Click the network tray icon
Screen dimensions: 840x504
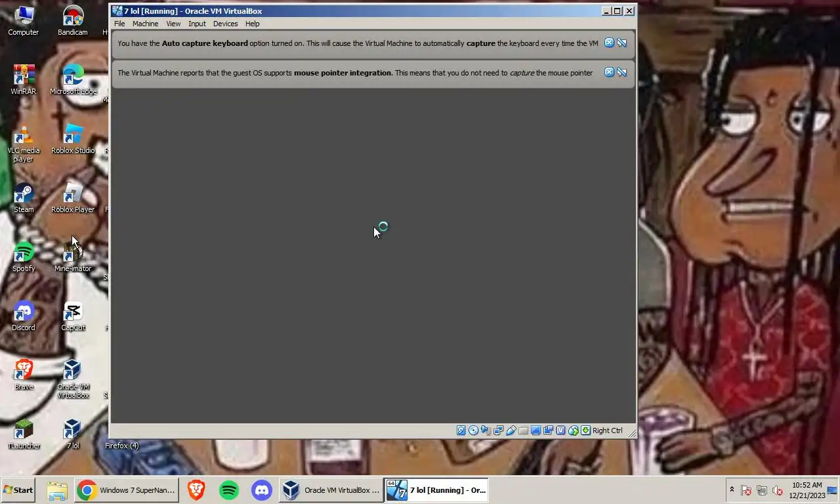pyautogui.click(x=762, y=490)
